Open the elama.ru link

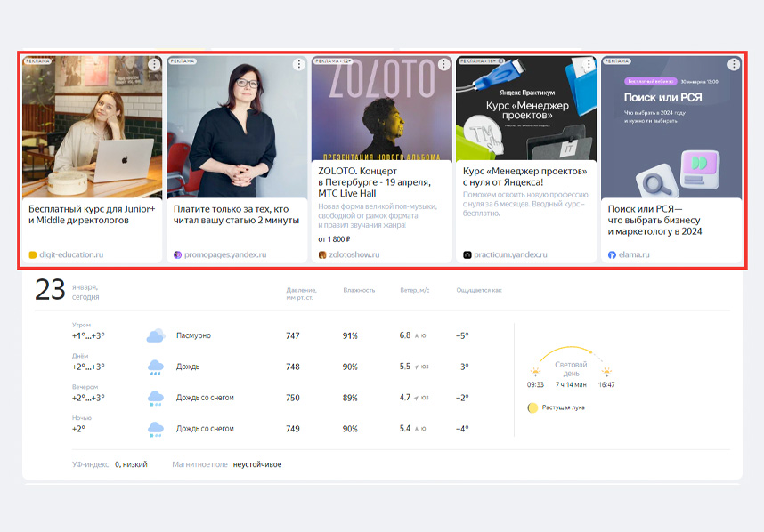click(634, 254)
